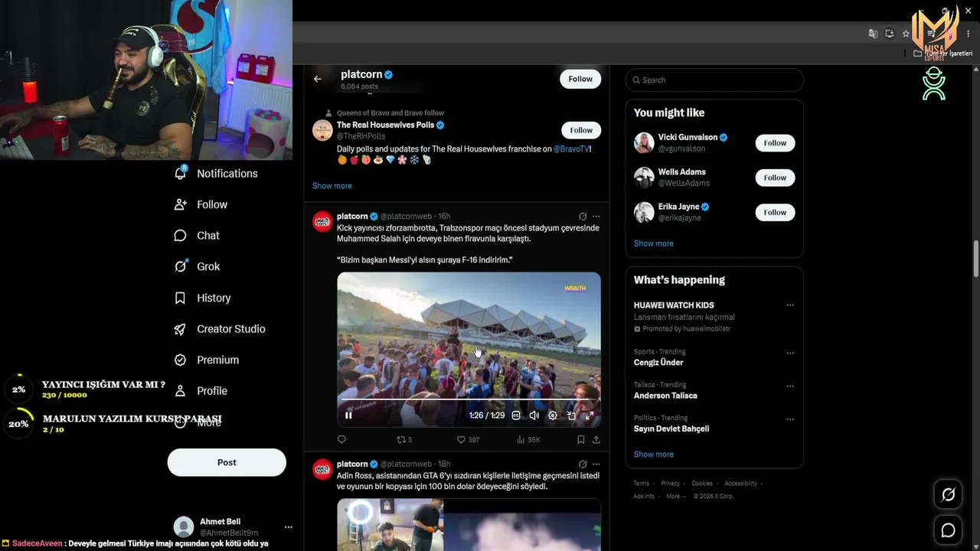Expand the footer More menu
The height and width of the screenshot is (551, 980).
(675, 496)
